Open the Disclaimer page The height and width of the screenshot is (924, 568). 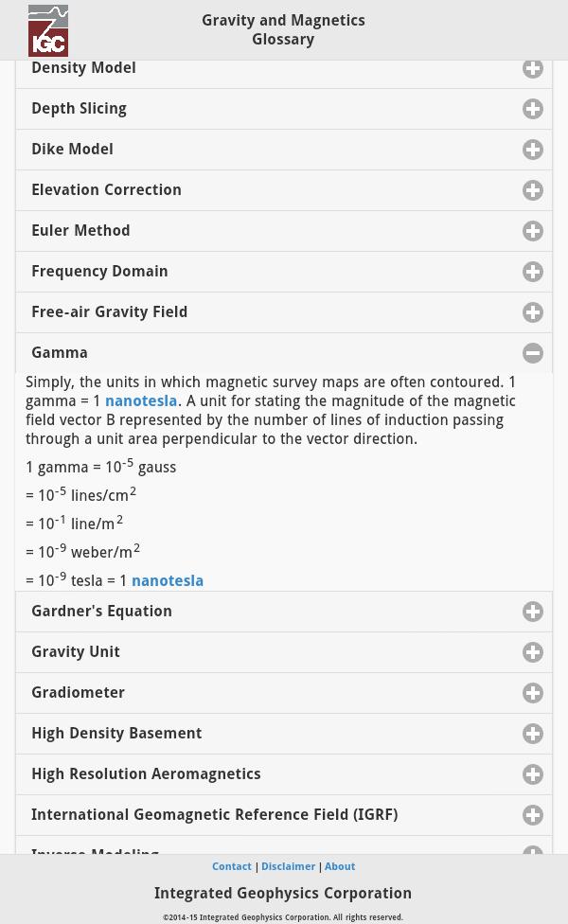(x=288, y=866)
